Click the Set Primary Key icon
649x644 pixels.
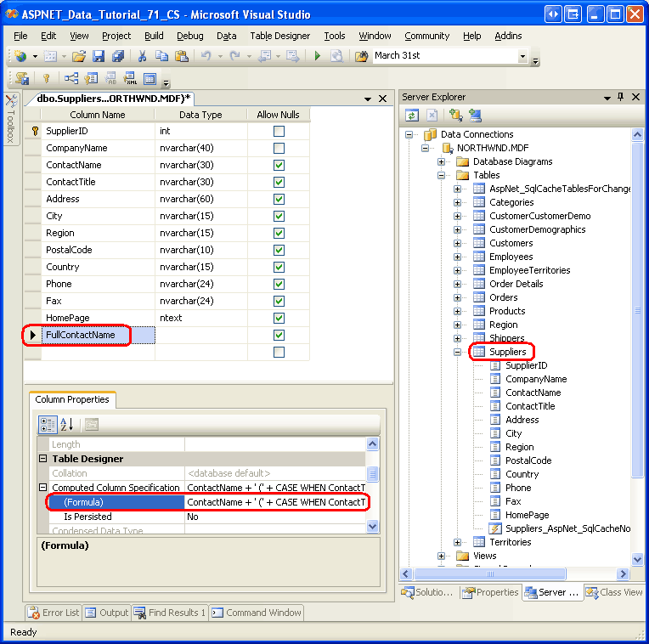point(47,79)
